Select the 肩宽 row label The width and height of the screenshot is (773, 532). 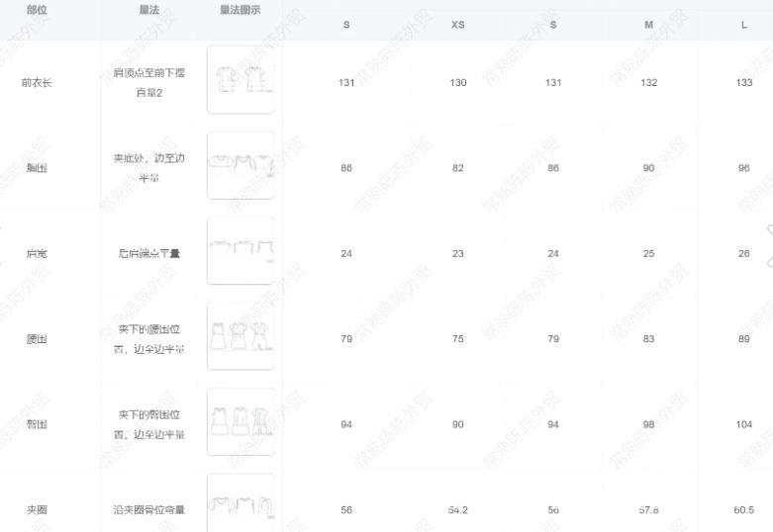tap(37, 254)
